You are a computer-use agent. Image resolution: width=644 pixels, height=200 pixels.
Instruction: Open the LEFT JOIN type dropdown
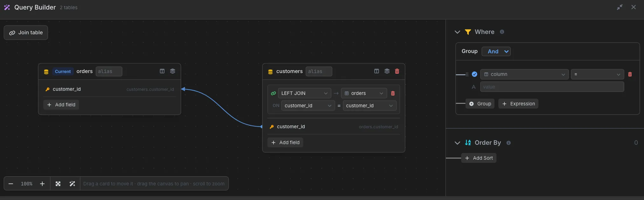pyautogui.click(x=304, y=93)
